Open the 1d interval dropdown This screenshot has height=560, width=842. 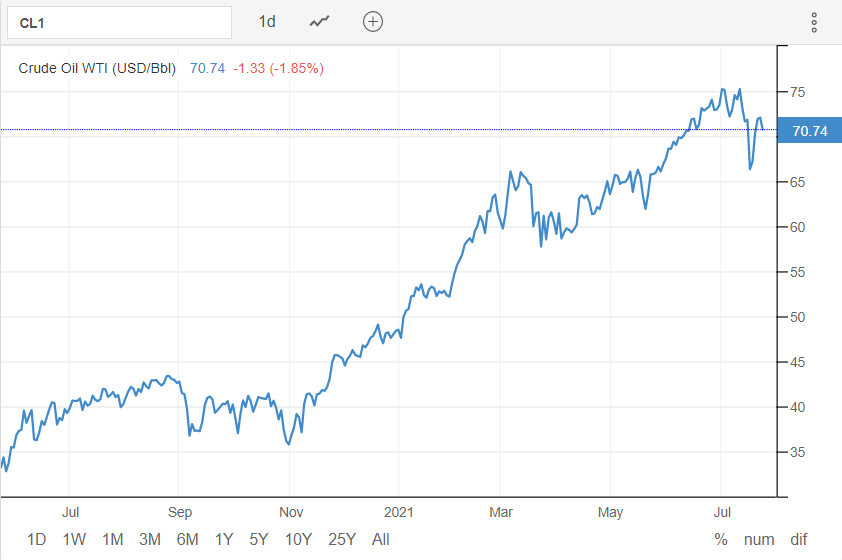pyautogui.click(x=267, y=22)
